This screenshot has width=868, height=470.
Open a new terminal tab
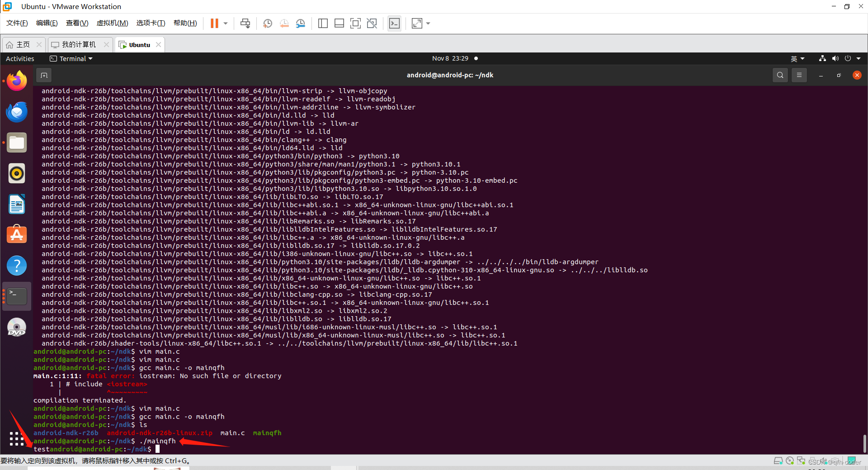(x=44, y=75)
